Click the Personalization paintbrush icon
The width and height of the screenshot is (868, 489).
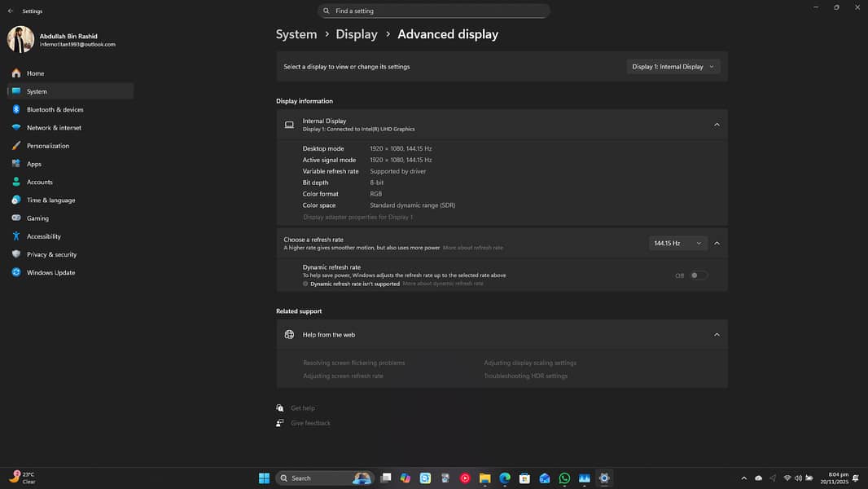pyautogui.click(x=16, y=146)
